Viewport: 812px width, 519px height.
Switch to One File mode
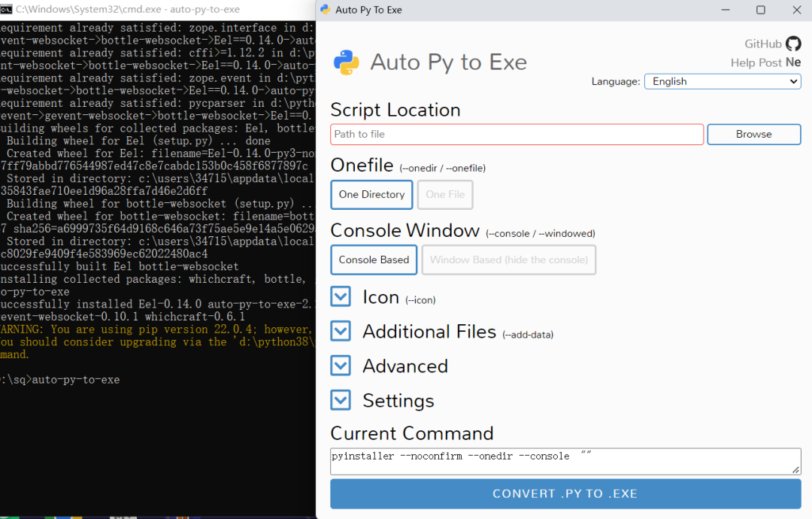pos(445,195)
